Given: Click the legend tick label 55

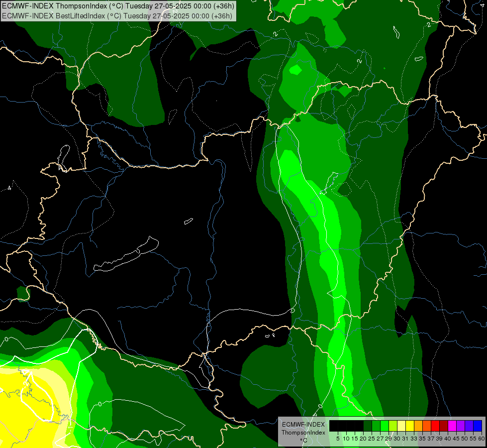Looking at the screenshot, I should click(474, 439).
